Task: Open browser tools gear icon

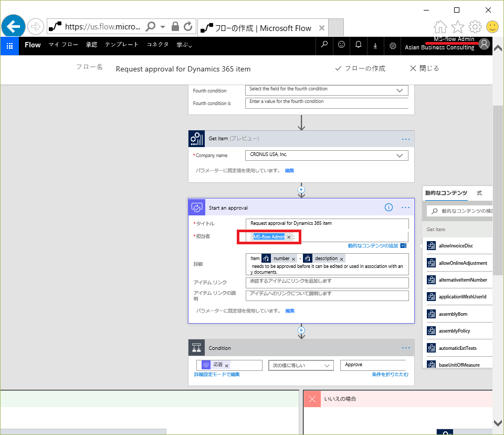Action: [475, 27]
